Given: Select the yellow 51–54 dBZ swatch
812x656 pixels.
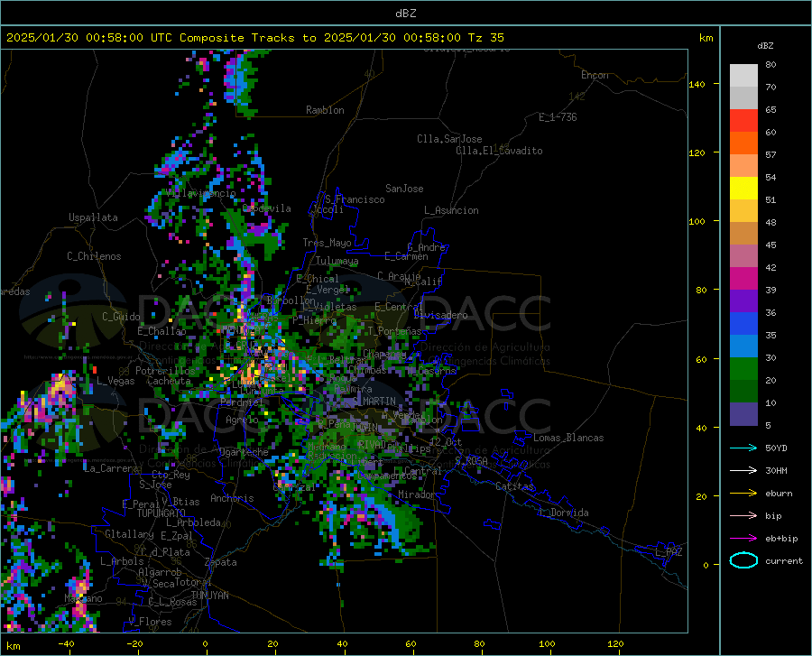Looking at the screenshot, I should point(743,189).
